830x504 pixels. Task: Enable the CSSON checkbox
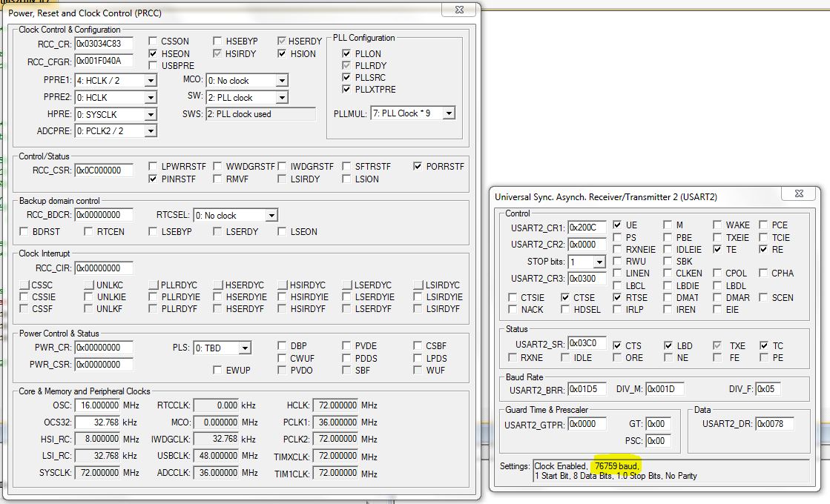tap(154, 42)
